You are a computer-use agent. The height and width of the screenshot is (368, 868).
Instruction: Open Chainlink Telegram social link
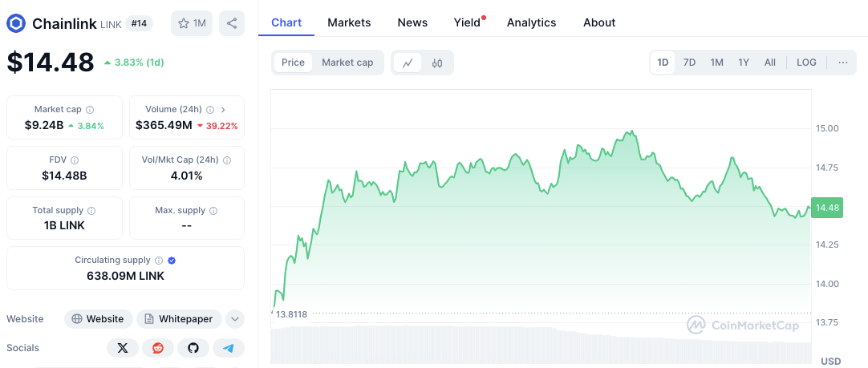click(x=229, y=348)
